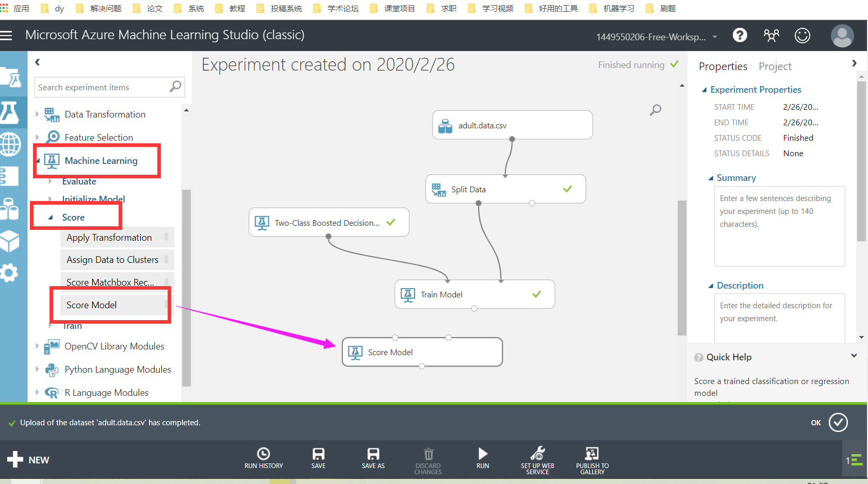Click the Set Up Web Service icon
This screenshot has height=484, width=868.
[x=537, y=453]
